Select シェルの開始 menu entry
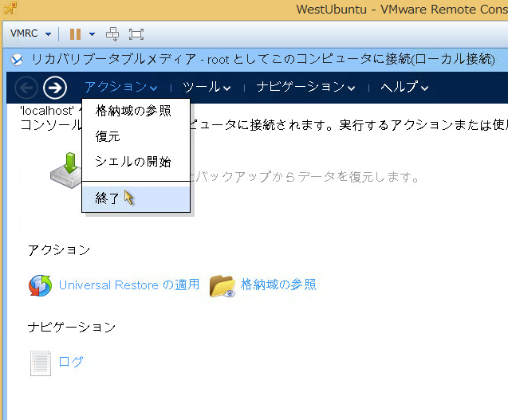508x420 pixels. pos(132,162)
